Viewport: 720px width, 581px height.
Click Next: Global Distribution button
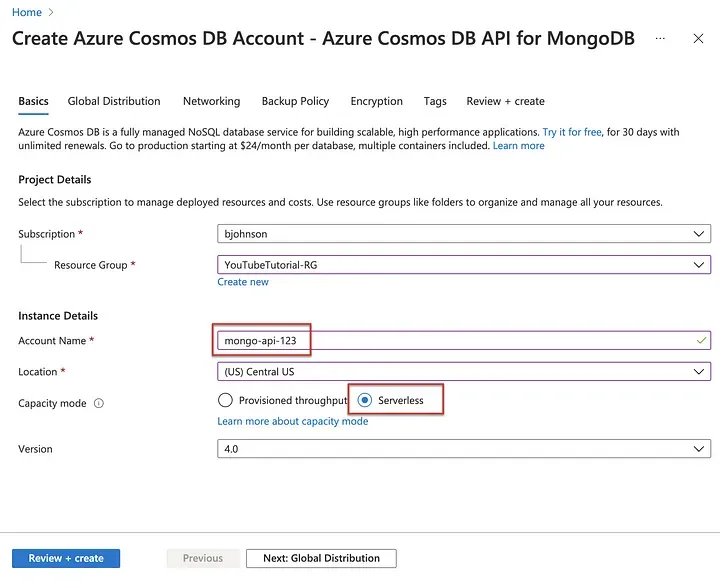(x=321, y=558)
